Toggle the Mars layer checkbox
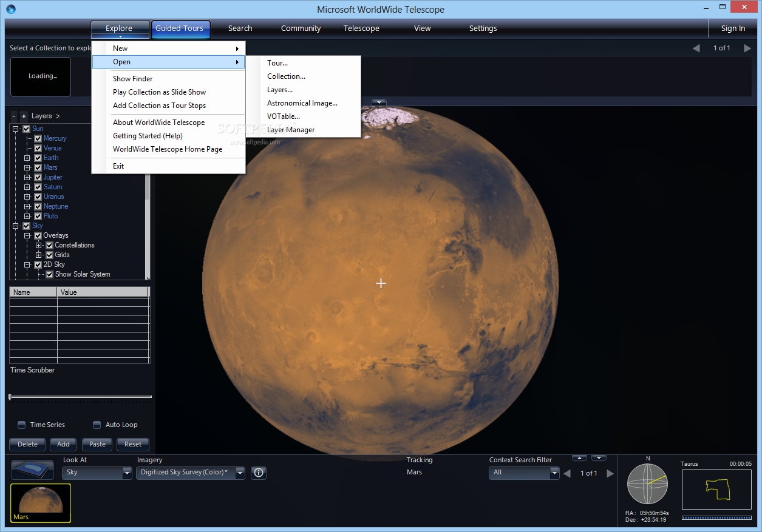This screenshot has width=762, height=532. pyautogui.click(x=38, y=167)
